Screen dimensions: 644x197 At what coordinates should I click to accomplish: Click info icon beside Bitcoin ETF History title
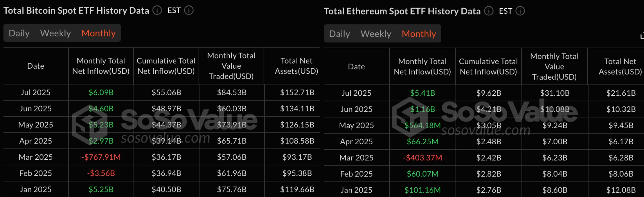tap(157, 10)
